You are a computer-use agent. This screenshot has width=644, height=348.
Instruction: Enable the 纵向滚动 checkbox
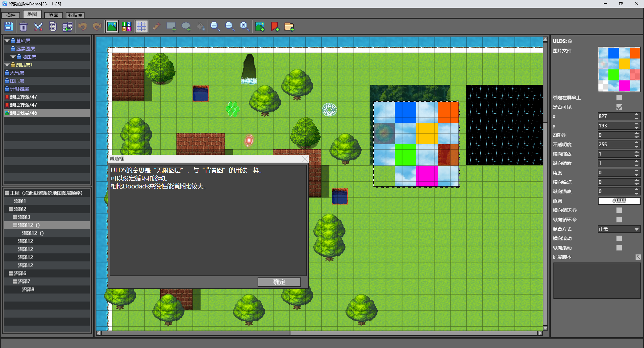619,248
